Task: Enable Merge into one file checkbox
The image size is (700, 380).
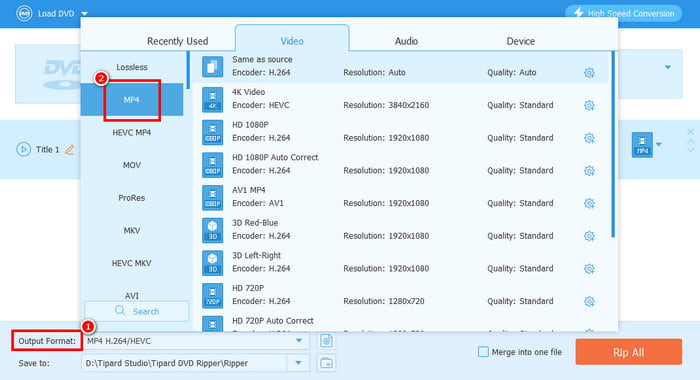Action: click(x=483, y=352)
